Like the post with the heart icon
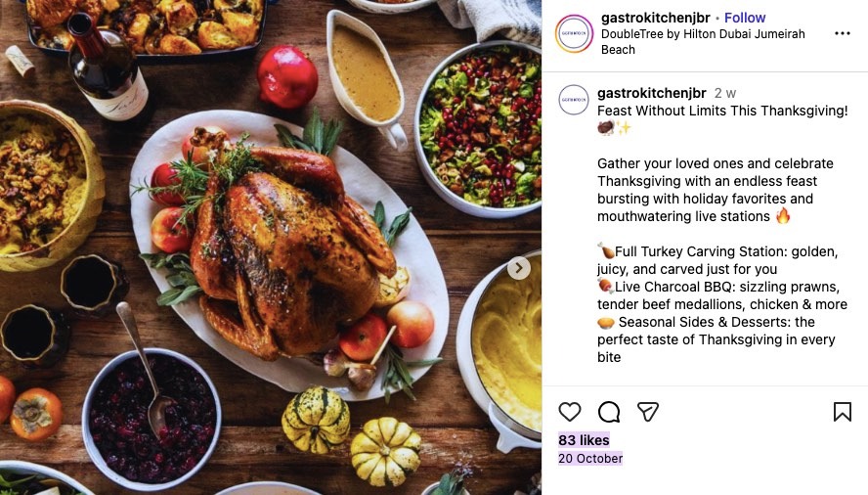Screen dimensions: 868x495 [570, 412]
